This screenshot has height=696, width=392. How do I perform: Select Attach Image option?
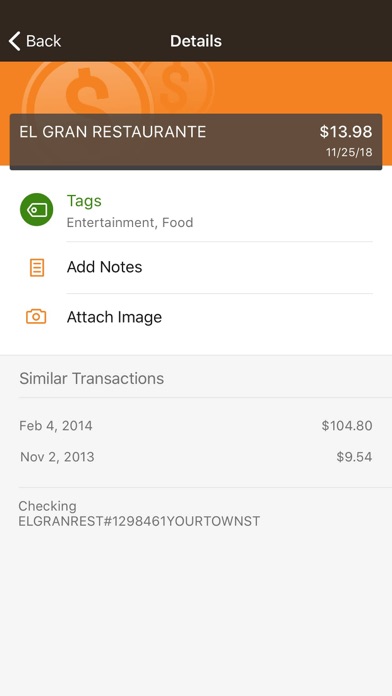(196, 317)
